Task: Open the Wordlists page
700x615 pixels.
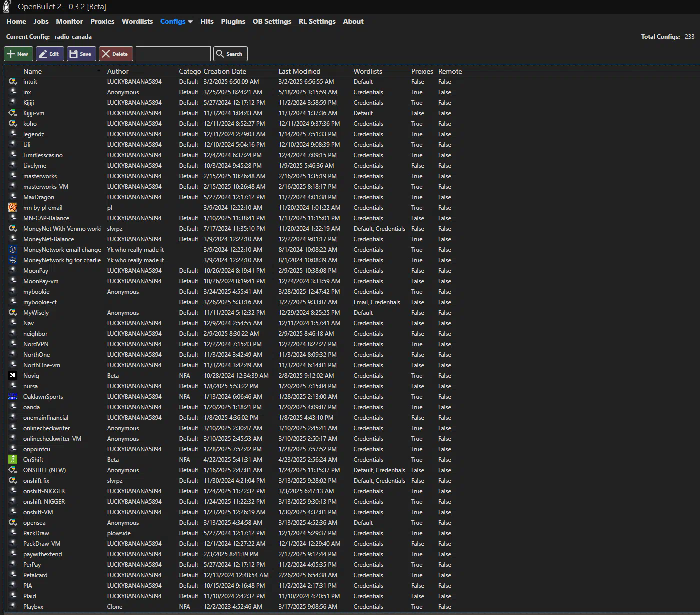Action: click(137, 22)
